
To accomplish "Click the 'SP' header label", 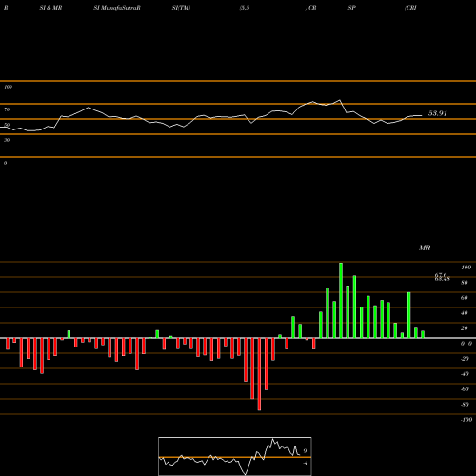I will tap(351, 8).
